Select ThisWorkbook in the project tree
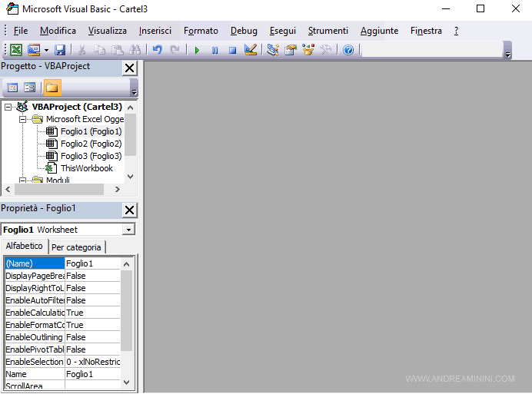The image size is (532, 394). [87, 168]
